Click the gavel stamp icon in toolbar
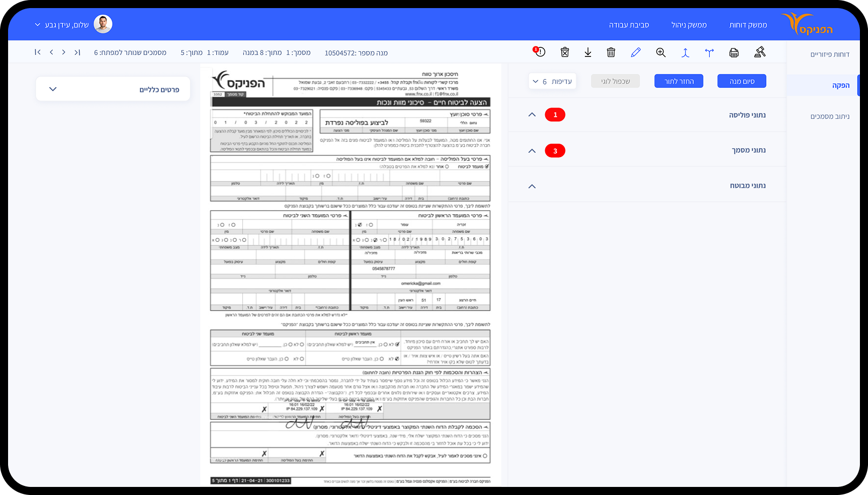The width and height of the screenshot is (868, 495). click(759, 52)
